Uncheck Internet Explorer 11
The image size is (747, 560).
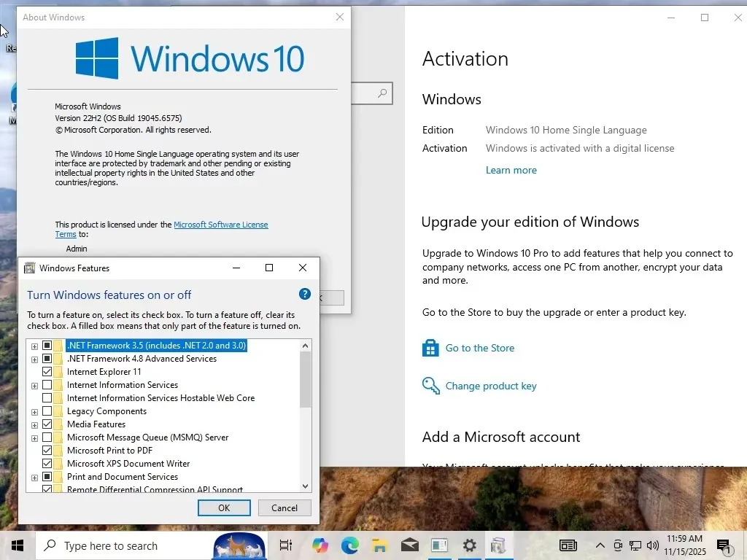coord(47,371)
